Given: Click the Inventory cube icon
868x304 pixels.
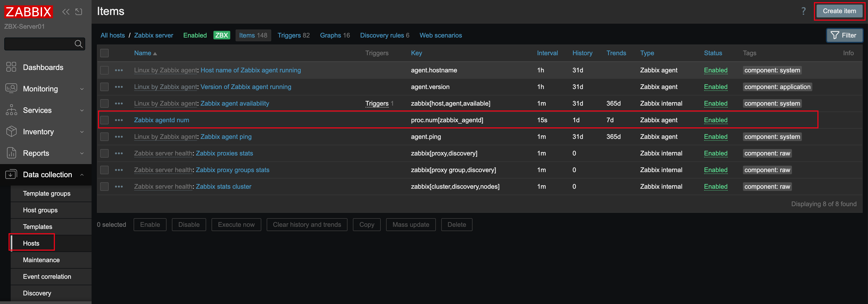Looking at the screenshot, I should (x=11, y=131).
